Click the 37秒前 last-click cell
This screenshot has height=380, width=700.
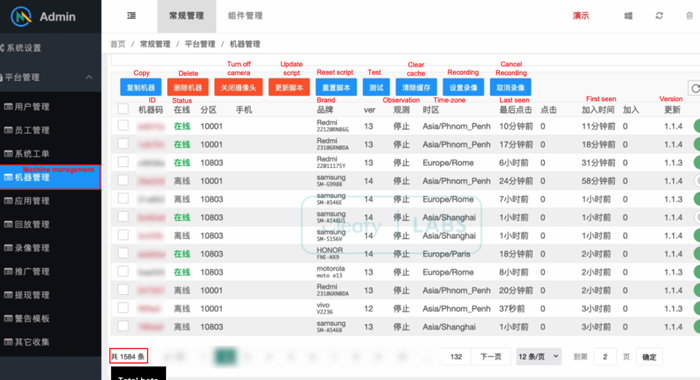tap(512, 309)
